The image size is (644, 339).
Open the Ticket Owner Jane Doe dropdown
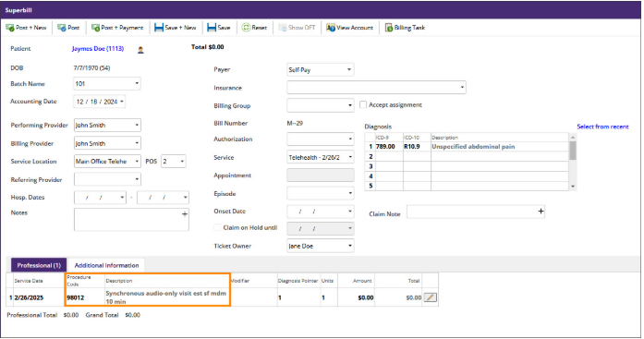click(x=349, y=246)
